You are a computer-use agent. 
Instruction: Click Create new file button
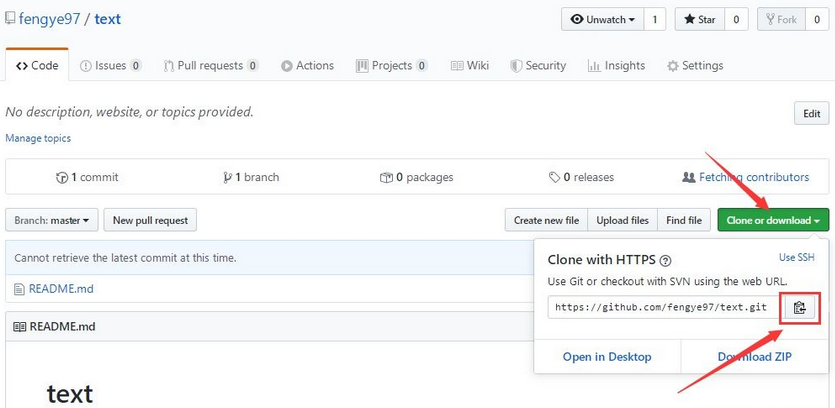tap(546, 220)
